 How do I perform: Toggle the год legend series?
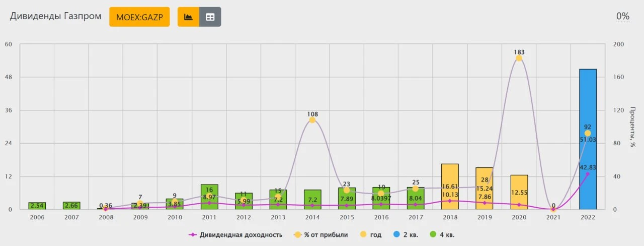coord(371,235)
